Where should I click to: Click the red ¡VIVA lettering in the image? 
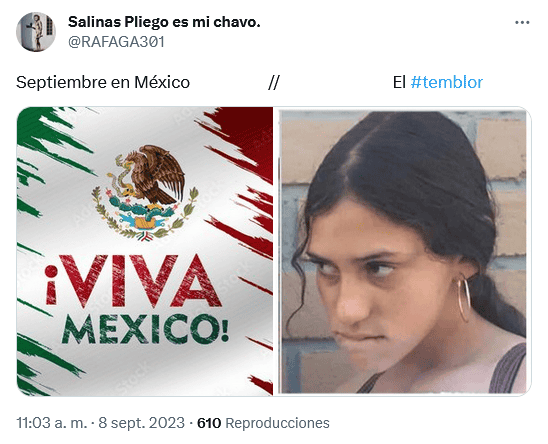(x=133, y=282)
